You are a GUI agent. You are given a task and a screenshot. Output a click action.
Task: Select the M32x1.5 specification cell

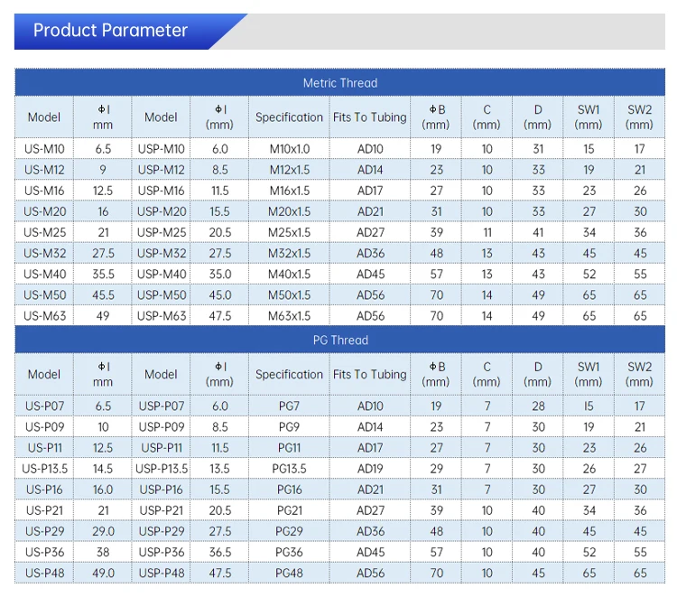click(289, 253)
